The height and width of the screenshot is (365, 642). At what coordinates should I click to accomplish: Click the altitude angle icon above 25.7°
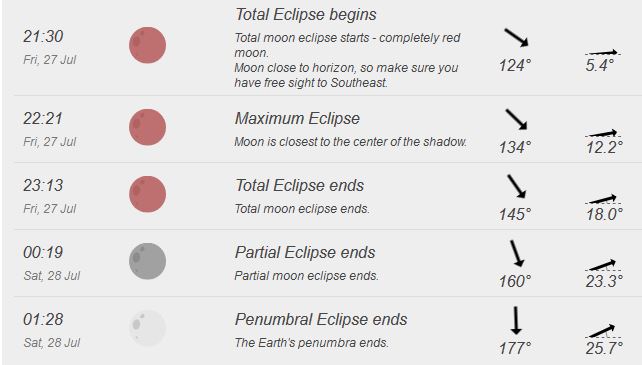[603, 331]
